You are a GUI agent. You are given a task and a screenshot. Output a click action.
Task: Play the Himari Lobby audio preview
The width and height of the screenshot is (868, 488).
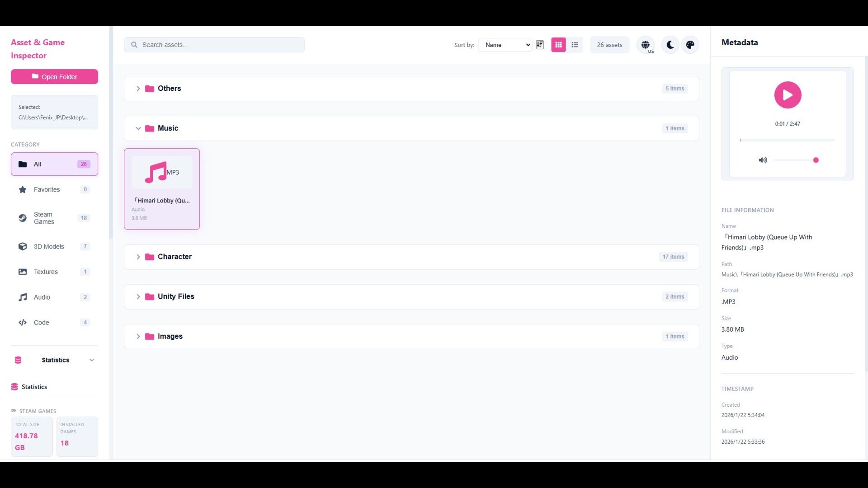tap(788, 95)
